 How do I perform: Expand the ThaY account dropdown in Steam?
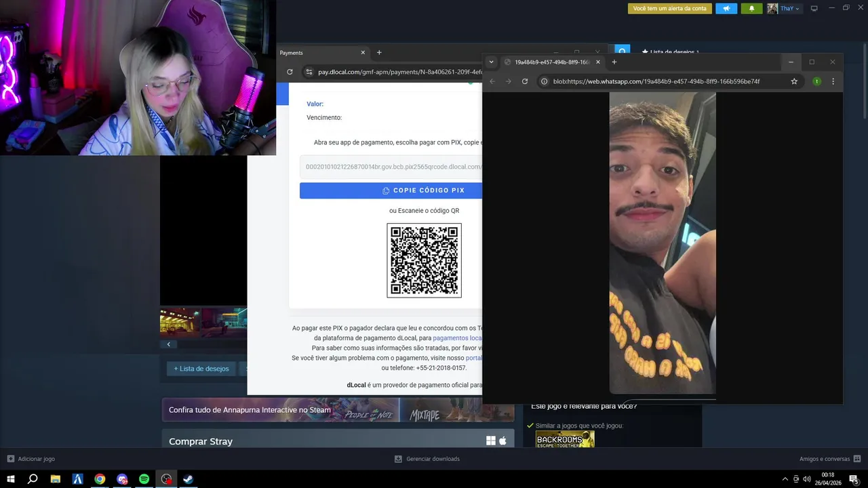click(x=790, y=8)
